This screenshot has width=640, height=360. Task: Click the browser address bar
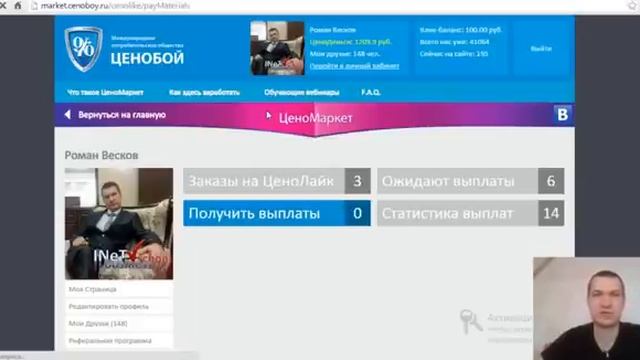[327, 6]
